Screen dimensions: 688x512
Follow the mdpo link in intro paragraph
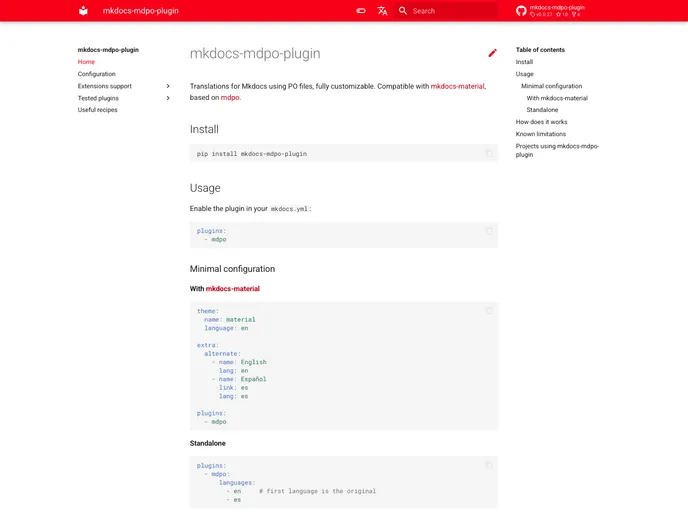click(x=230, y=97)
